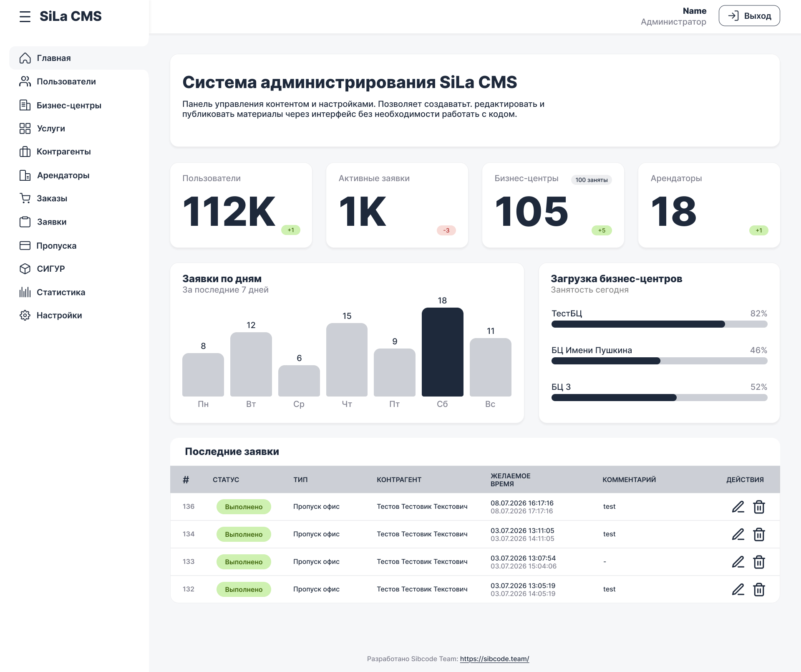Delete request 132 with trash icon
The image size is (801, 672).
coord(759,589)
